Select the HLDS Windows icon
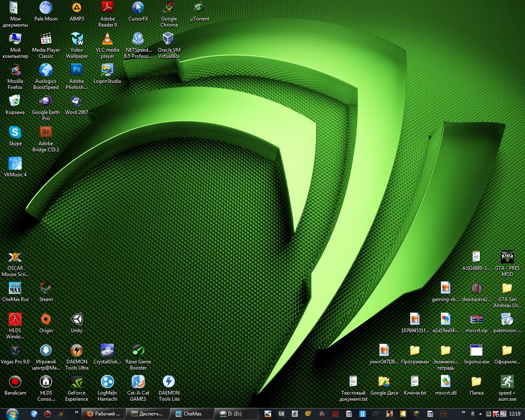525x420 pixels. 15,326
